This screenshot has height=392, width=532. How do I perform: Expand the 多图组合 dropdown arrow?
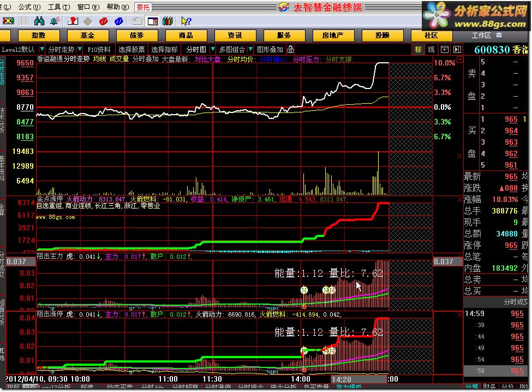pyautogui.click(x=250, y=50)
